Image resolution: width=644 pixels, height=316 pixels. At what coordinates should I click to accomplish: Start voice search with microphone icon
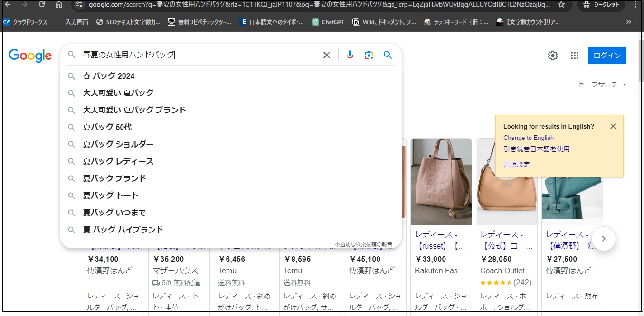pos(350,55)
